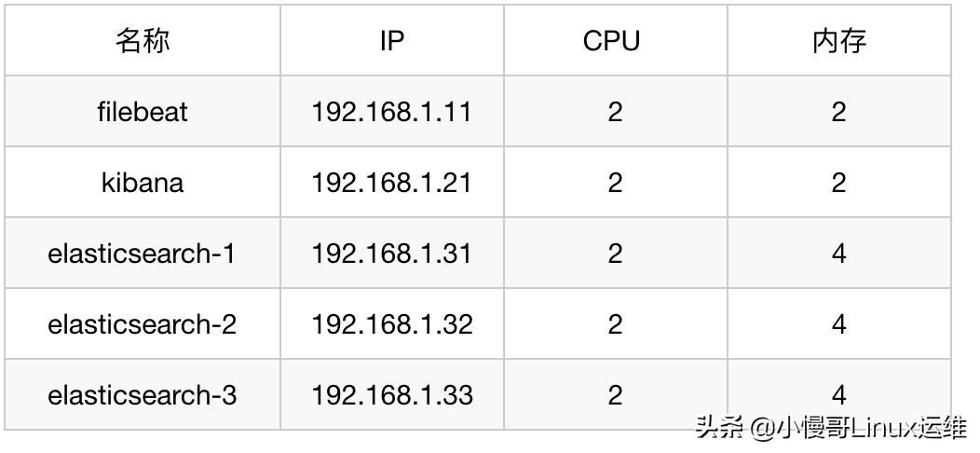The image size is (980, 453).
Task: Click IP address 192.168.1.33
Action: [392, 395]
